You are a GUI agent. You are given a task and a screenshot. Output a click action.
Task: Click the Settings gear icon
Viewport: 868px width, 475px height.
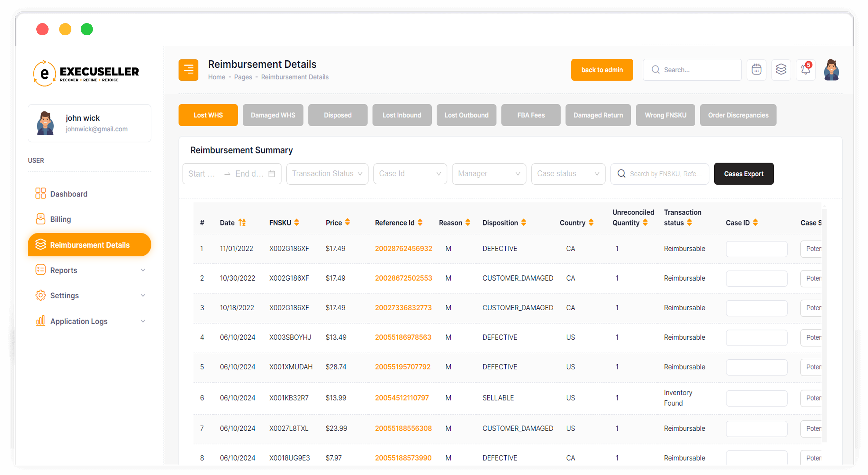click(41, 295)
